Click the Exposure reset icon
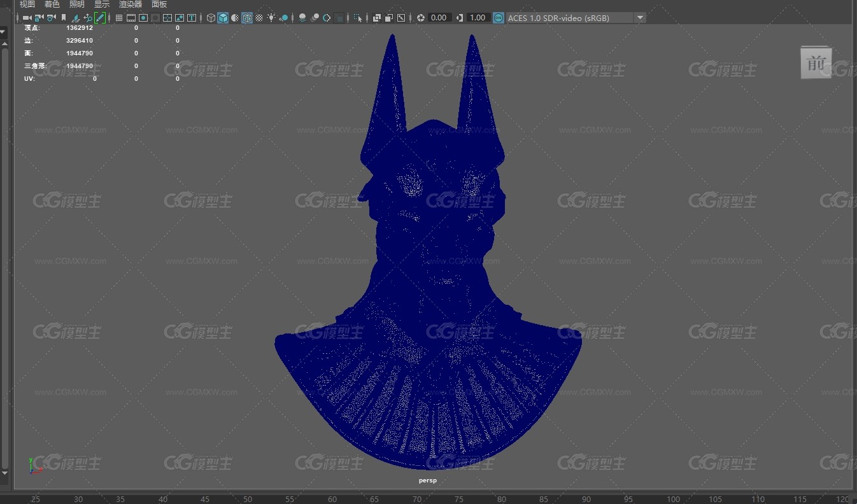 [420, 18]
